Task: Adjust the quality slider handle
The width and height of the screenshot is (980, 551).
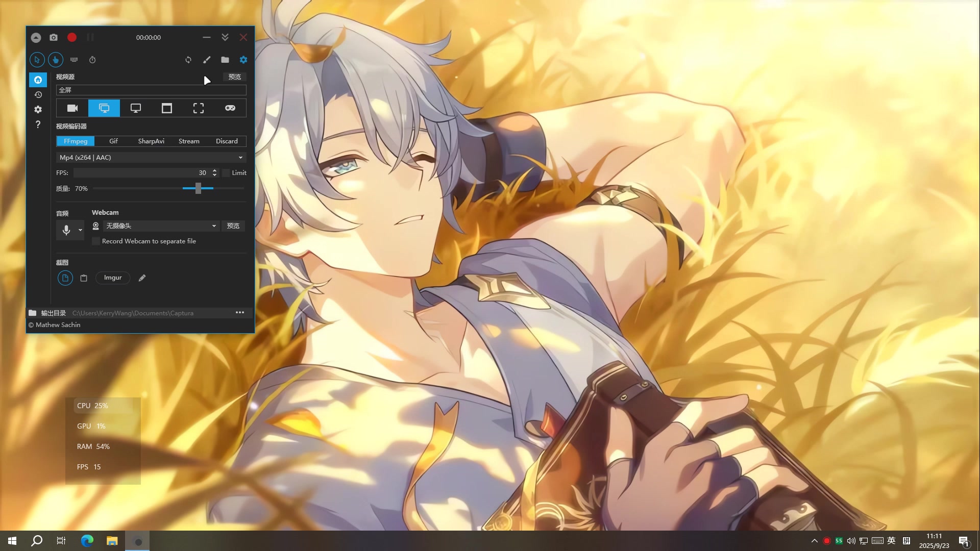Action: (x=198, y=189)
